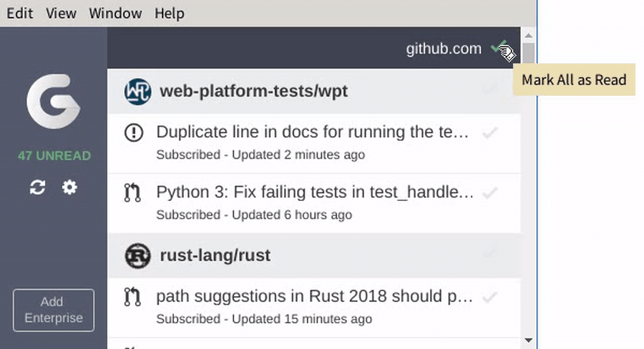Click the rust-lang Rust logo avatar

(x=137, y=256)
